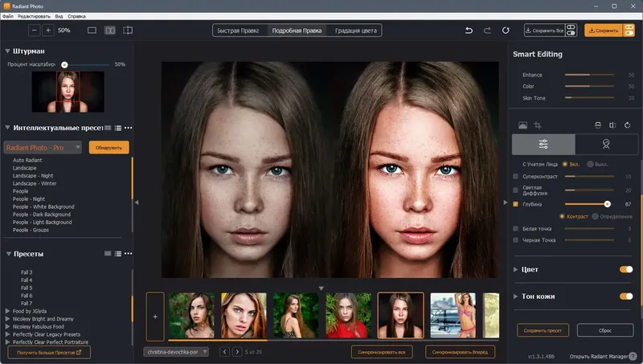The image size is (643, 364).
Task: Click the Обнаружить button
Action: pos(109,148)
